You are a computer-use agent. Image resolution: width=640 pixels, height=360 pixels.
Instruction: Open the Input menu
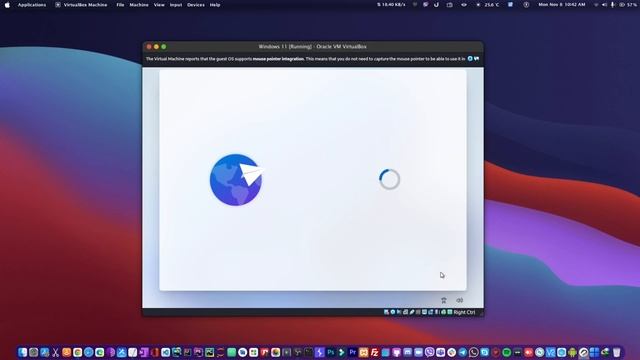(176, 5)
